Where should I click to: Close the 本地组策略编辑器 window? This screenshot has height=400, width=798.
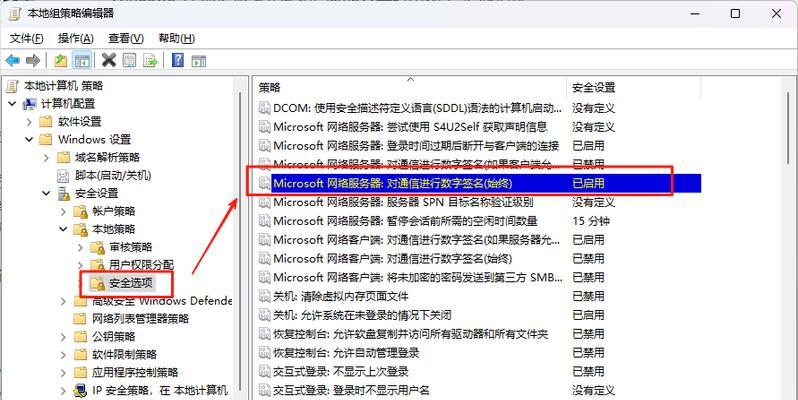click(776, 14)
